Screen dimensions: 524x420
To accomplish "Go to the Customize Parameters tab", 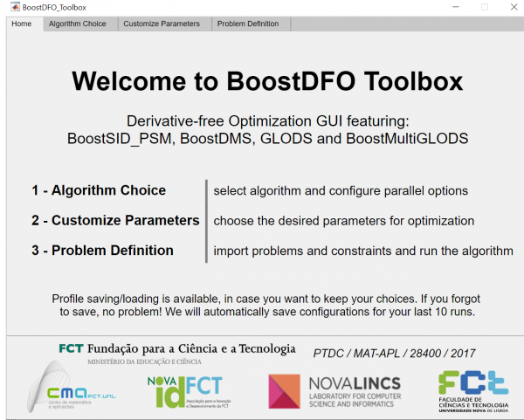I will coord(162,24).
